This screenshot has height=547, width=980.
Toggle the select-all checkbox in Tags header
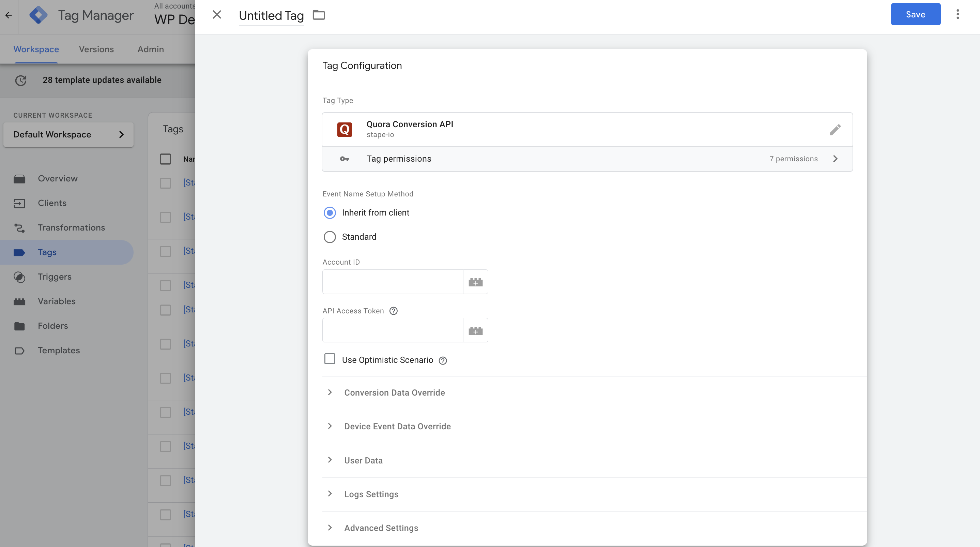click(166, 159)
